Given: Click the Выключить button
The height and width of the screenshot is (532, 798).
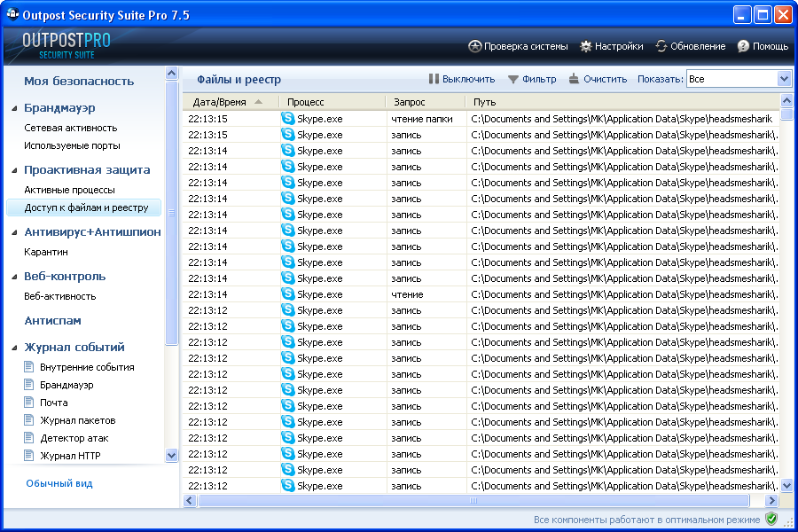Looking at the screenshot, I should click(x=462, y=79).
